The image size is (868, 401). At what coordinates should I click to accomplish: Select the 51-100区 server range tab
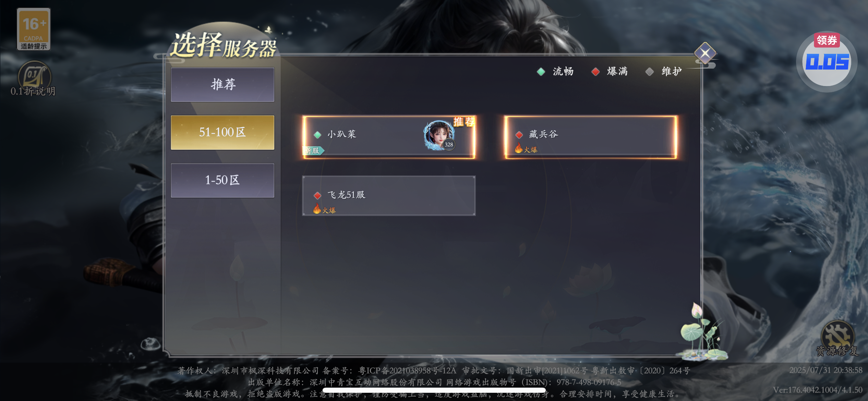(222, 132)
